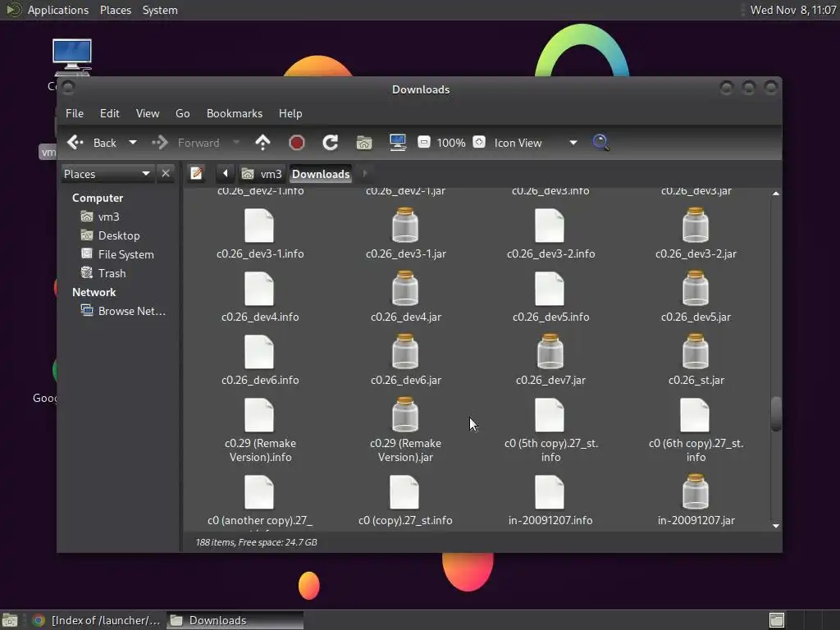Open the File menu
Viewport: 840px width, 630px height.
pos(75,113)
